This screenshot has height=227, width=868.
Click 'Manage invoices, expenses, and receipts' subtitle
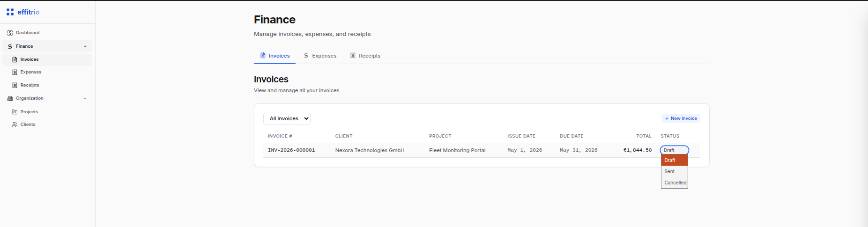pyautogui.click(x=312, y=34)
